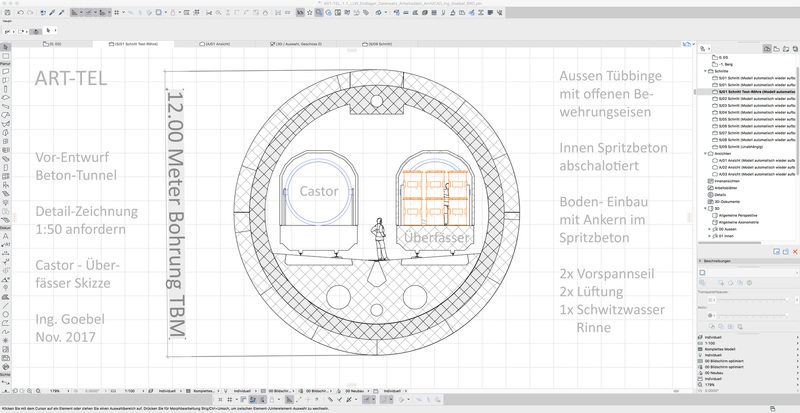Select the Arrow tool in the toolbox

click(x=6, y=48)
